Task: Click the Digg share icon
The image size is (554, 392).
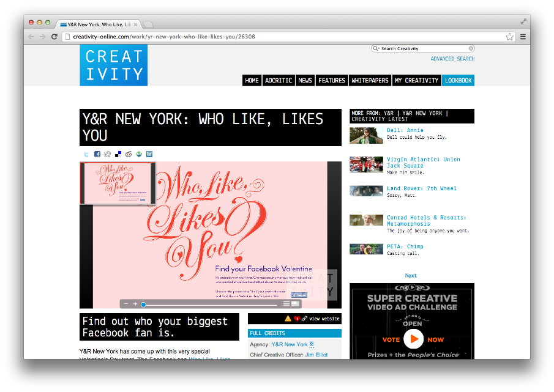Action: click(x=107, y=154)
